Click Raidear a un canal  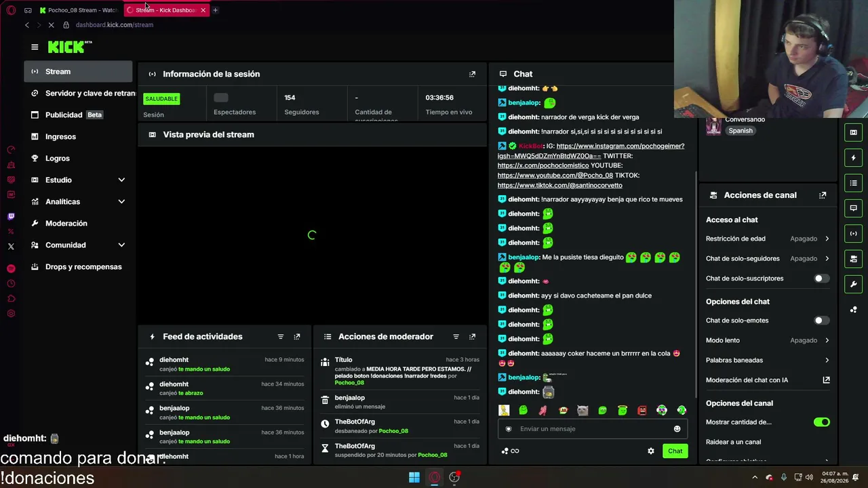pyautogui.click(x=733, y=442)
